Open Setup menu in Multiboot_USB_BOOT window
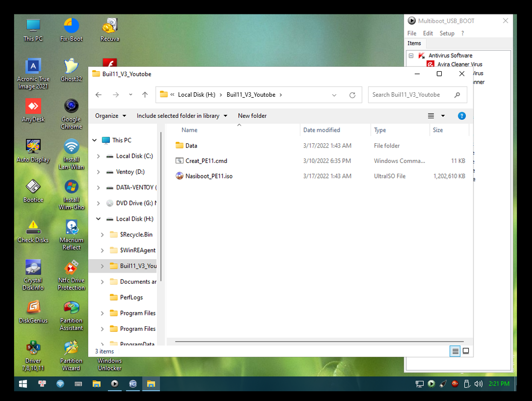 pyautogui.click(x=447, y=33)
